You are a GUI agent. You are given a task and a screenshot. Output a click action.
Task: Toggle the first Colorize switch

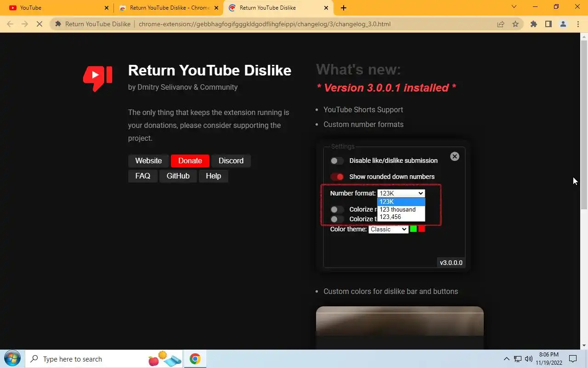337,209
